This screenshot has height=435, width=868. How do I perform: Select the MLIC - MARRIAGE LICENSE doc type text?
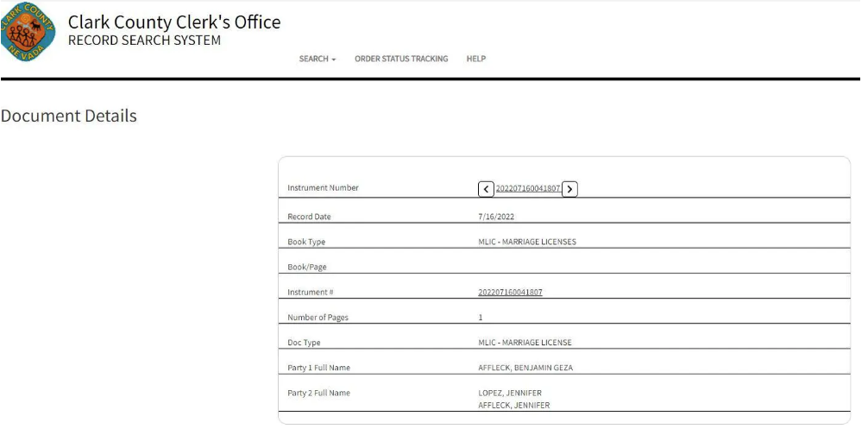pos(525,343)
